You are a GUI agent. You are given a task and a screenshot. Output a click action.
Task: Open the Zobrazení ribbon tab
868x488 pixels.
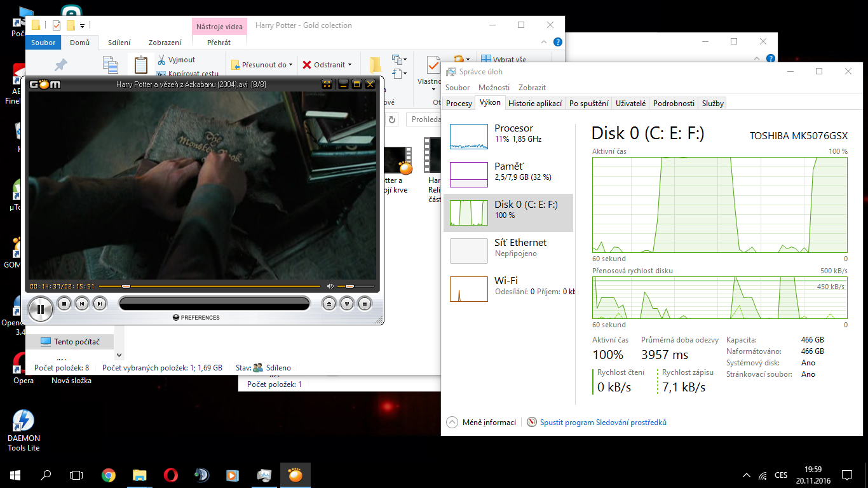(x=165, y=43)
